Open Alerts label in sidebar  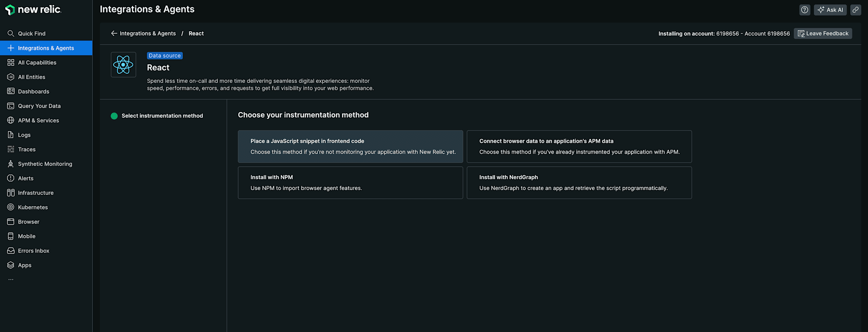26,178
